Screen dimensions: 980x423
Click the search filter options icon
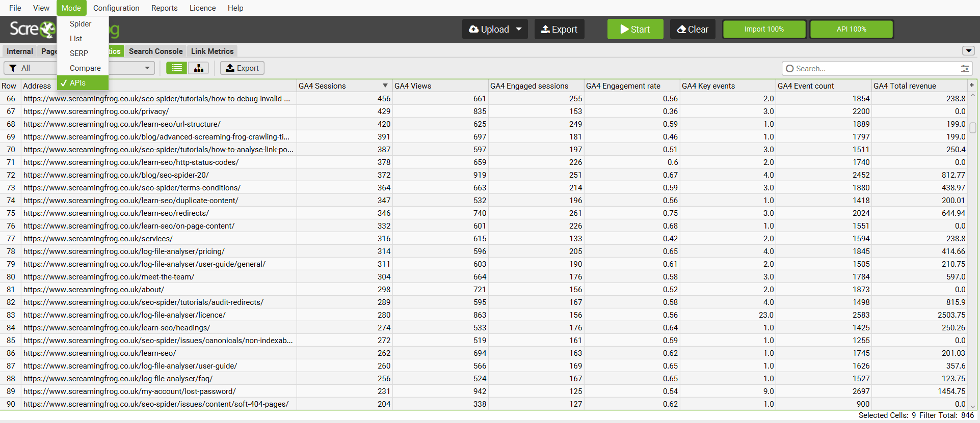point(965,69)
